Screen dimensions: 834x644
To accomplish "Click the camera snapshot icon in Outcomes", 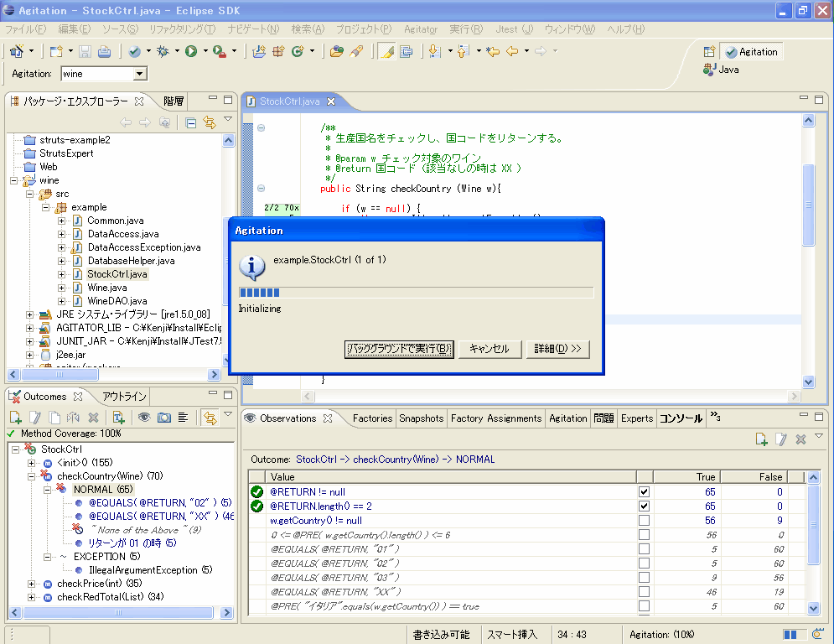I will [163, 418].
